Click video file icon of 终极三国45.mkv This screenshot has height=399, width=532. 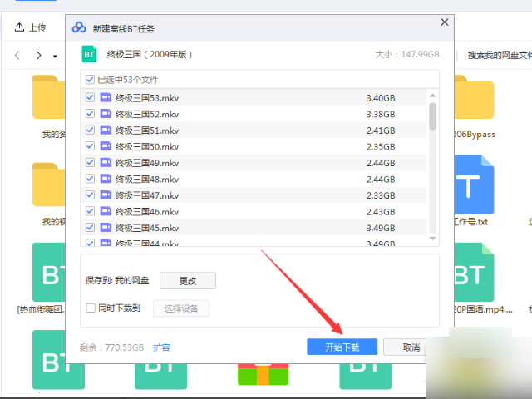(x=106, y=227)
